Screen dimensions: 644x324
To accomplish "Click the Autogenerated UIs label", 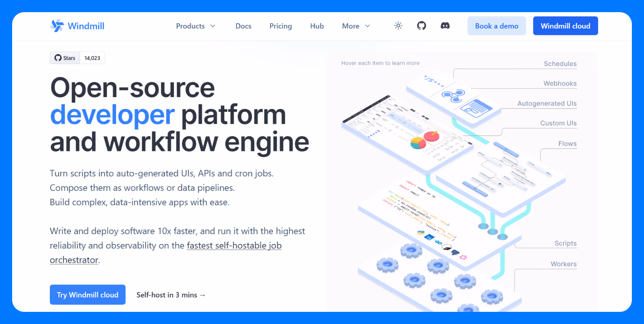I will (x=547, y=104).
